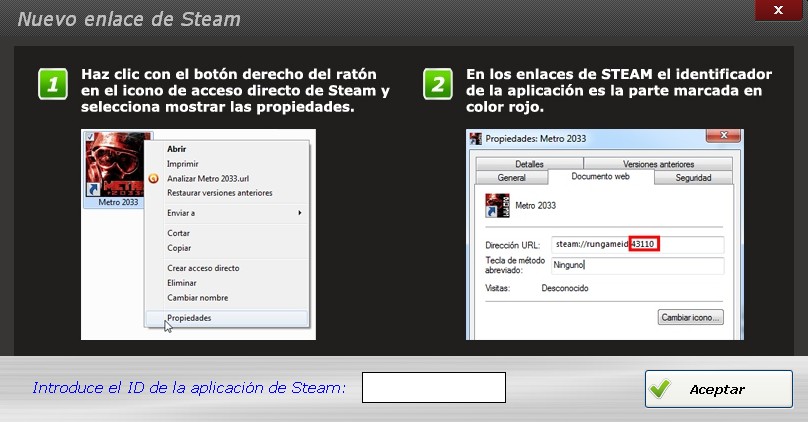
Task: Click the Propiedades: Metro 2033 tutorial screenshot
Action: tap(604, 234)
